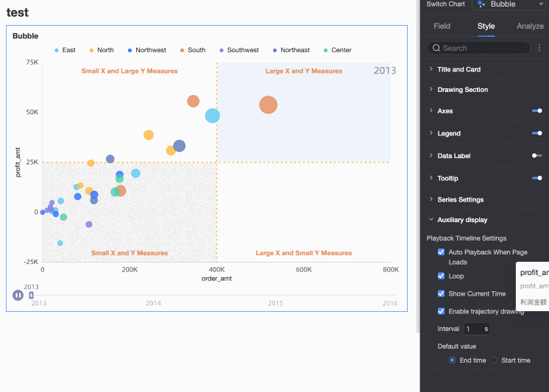Click the 'Large X and Y Measures' label
This screenshot has width=549, height=392.
pos(303,71)
